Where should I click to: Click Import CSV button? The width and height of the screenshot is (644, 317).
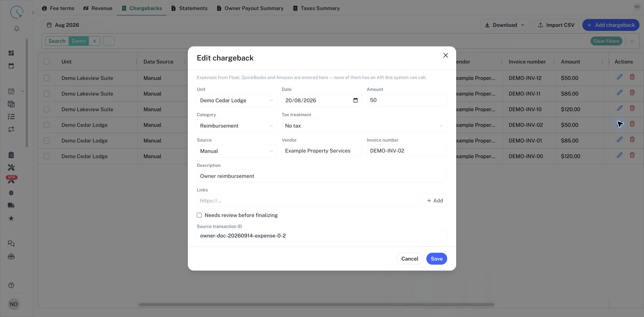click(556, 25)
